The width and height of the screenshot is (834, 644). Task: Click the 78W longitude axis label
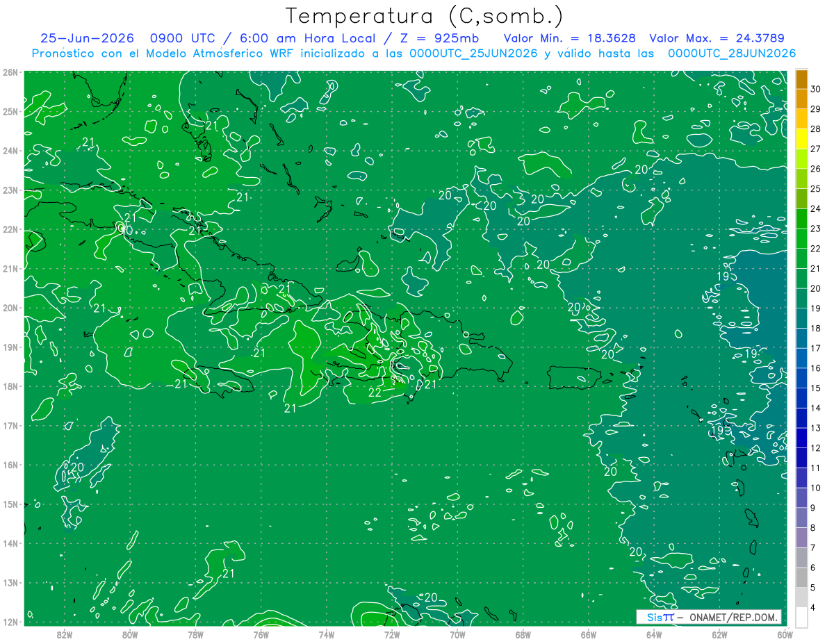(195, 634)
